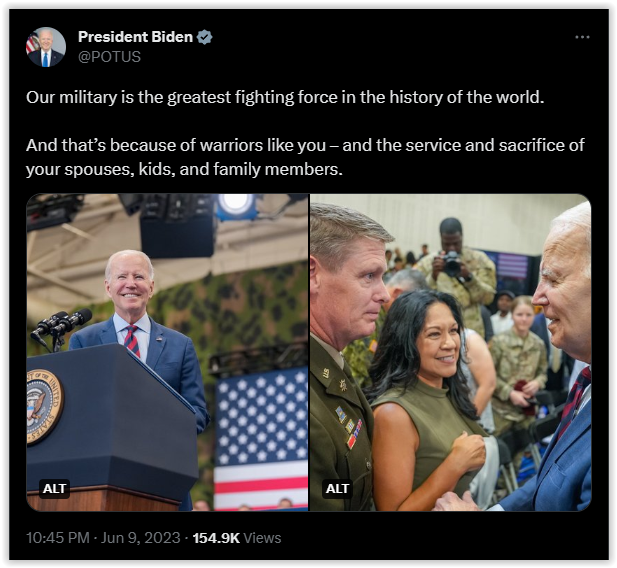Visit the @POTUS handle link
Screen dimensions: 617x568
click(x=109, y=57)
